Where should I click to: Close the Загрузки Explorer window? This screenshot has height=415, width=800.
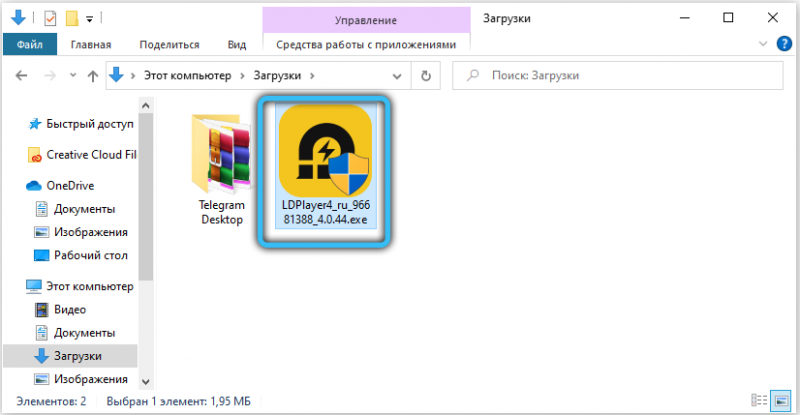click(x=772, y=18)
